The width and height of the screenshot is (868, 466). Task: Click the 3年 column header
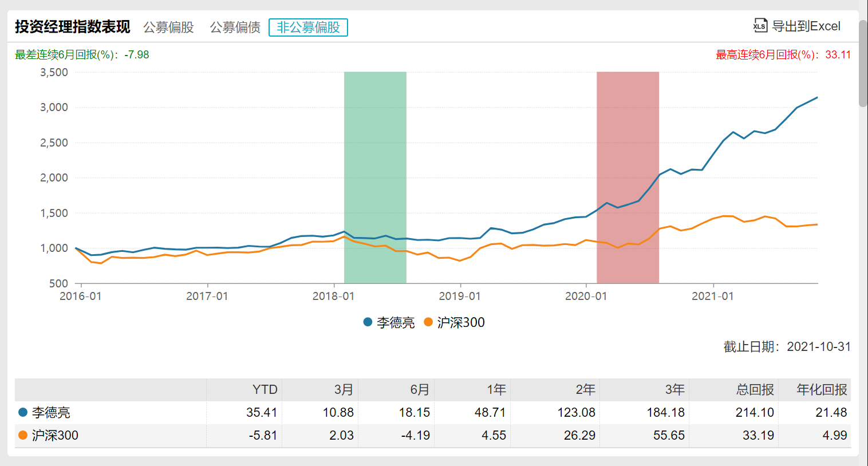click(x=674, y=390)
